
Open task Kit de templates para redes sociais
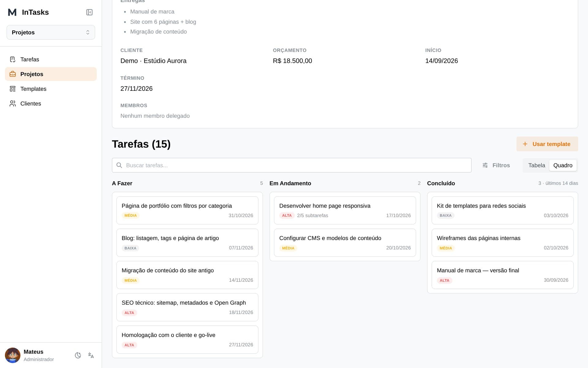click(503, 210)
